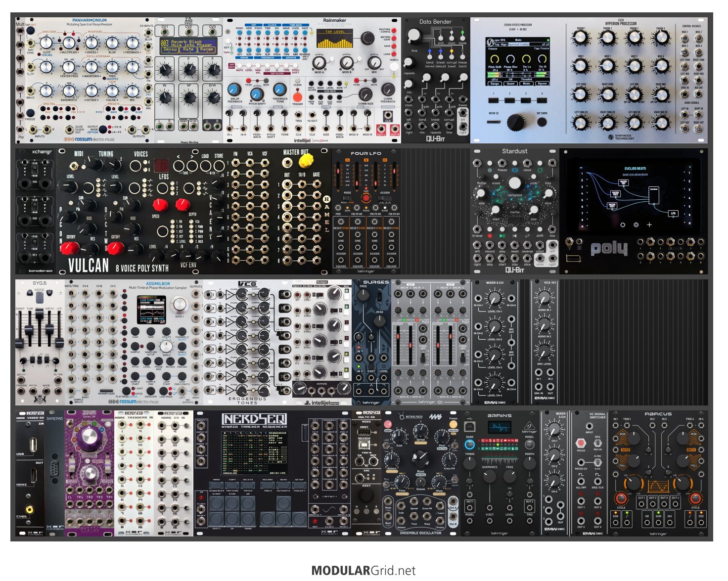Select Rainmaker's red OUT L jack
This screenshot has width=728, height=581.
381,128
